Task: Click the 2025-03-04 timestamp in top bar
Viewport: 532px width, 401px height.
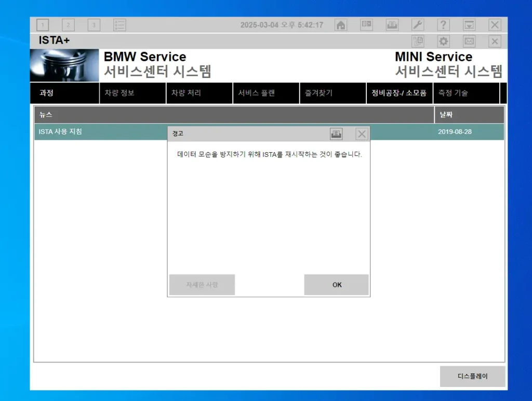Action: 282,25
